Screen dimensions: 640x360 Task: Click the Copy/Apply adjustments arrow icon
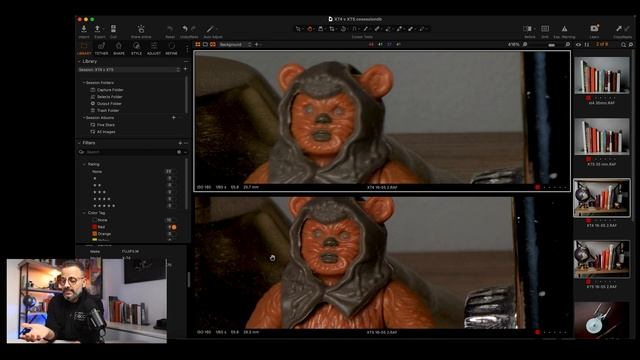(x=619, y=28)
